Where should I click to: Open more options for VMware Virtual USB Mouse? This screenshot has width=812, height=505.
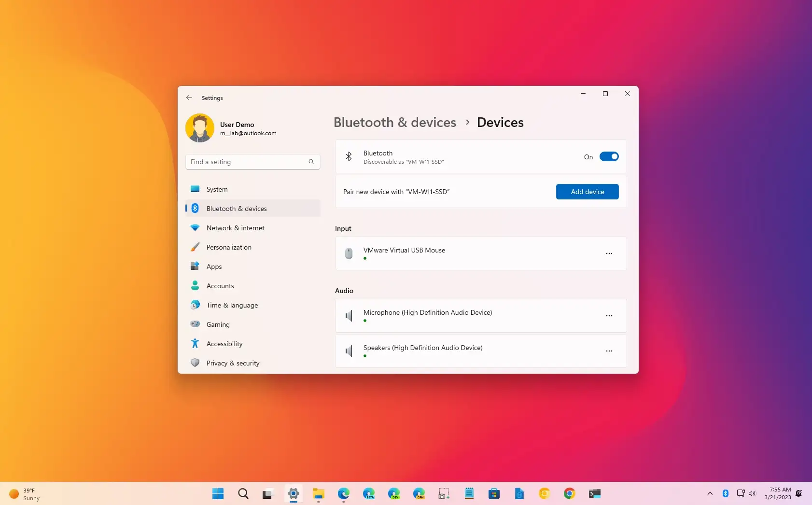coord(609,253)
